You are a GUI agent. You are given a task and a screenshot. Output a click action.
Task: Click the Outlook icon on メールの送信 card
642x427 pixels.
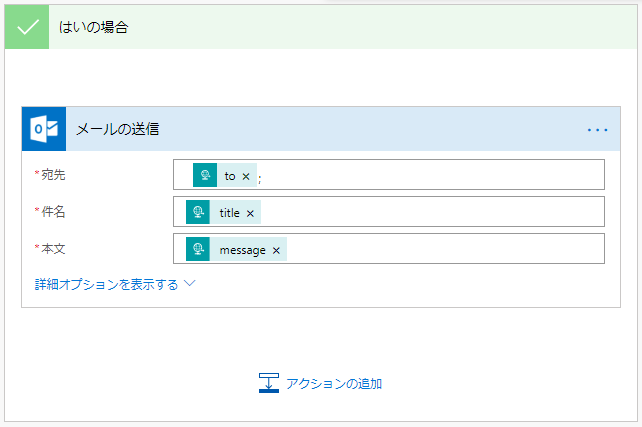click(44, 129)
